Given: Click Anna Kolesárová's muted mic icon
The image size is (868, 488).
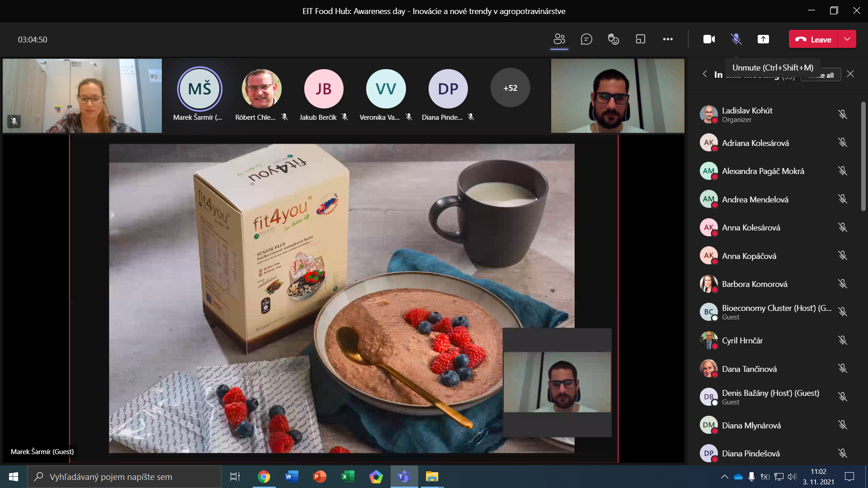Looking at the screenshot, I should 843,227.
